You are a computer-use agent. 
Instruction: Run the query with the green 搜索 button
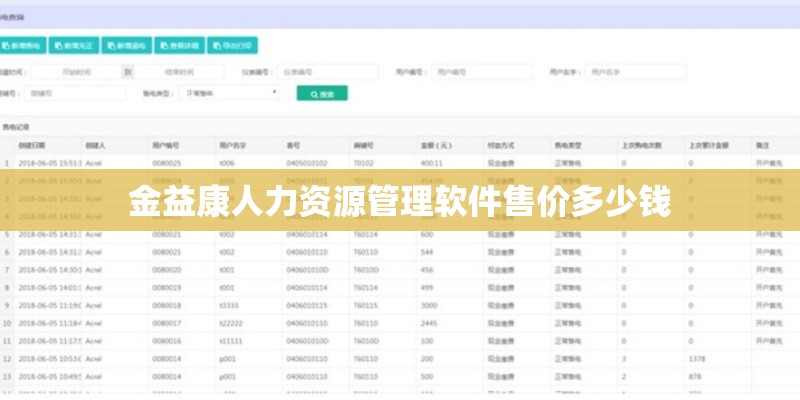coord(322,94)
